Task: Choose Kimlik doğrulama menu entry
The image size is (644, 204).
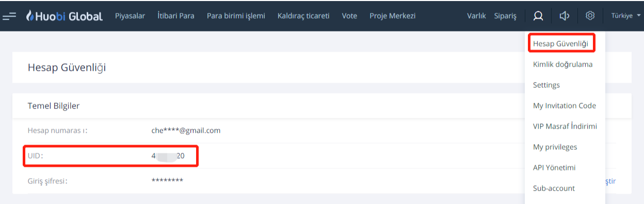Action: click(562, 65)
